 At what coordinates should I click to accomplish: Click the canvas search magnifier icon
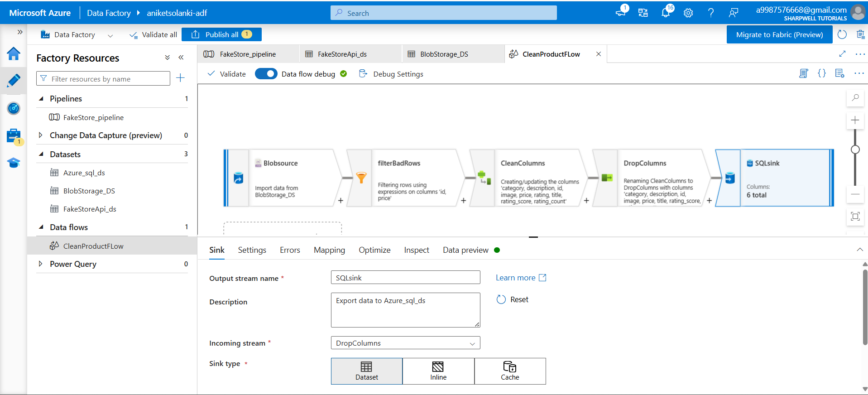[855, 98]
